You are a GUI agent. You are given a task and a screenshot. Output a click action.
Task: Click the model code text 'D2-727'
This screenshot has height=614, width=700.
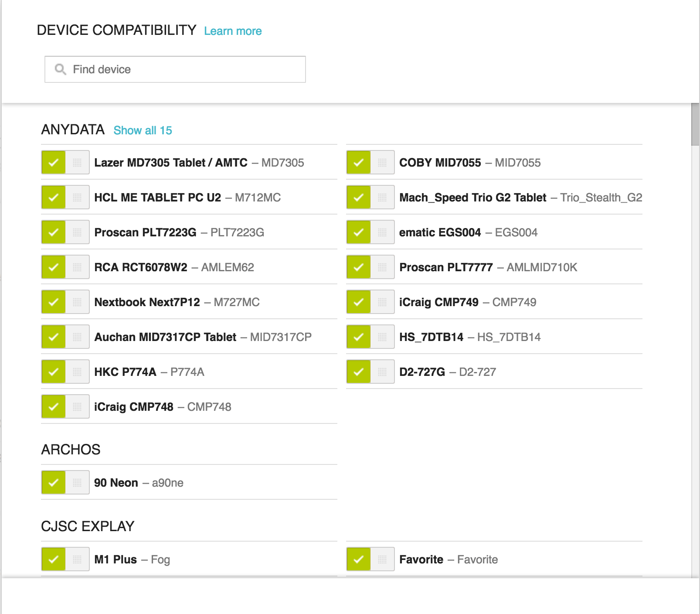click(x=478, y=372)
